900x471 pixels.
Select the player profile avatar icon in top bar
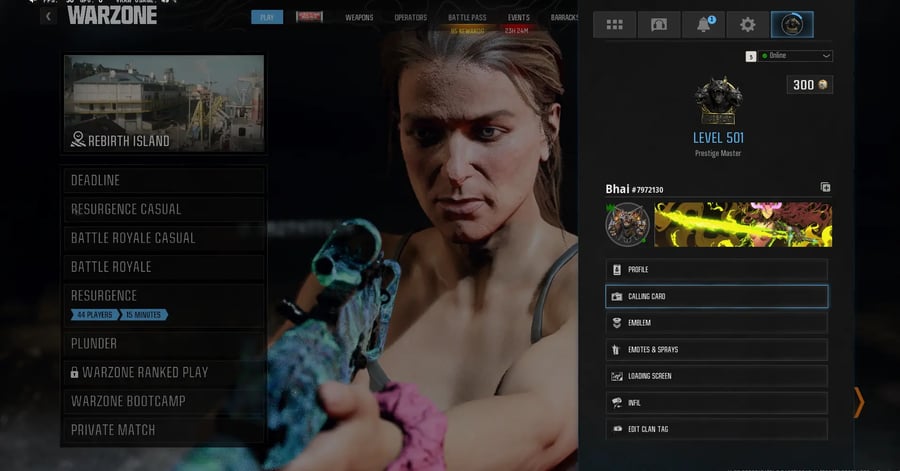[792, 25]
